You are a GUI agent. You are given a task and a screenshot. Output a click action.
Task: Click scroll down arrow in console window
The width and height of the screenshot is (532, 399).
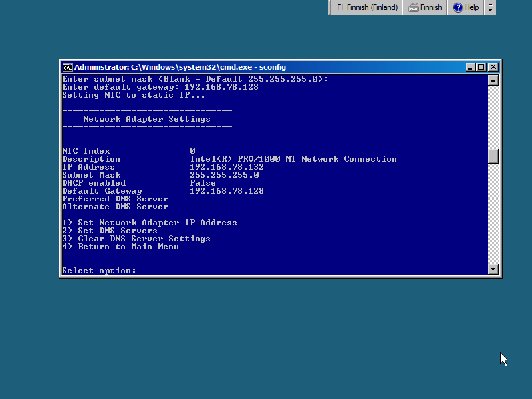[493, 269]
